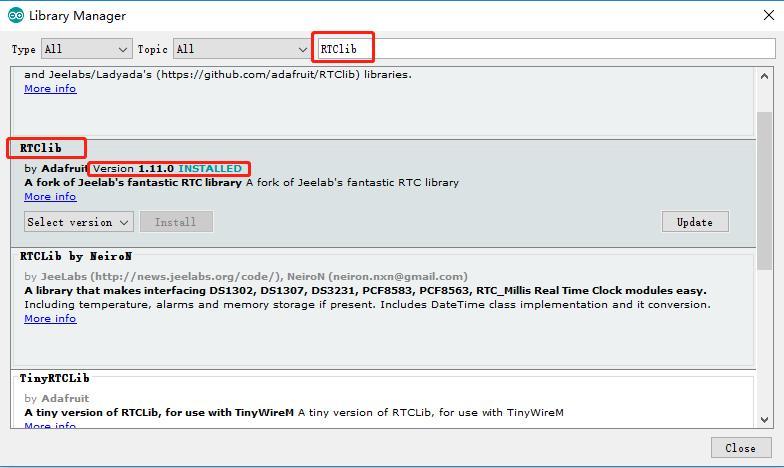The height and width of the screenshot is (468, 784).
Task: Click the TinyRTCLib description for TinyWireM
Action: tap(294, 412)
